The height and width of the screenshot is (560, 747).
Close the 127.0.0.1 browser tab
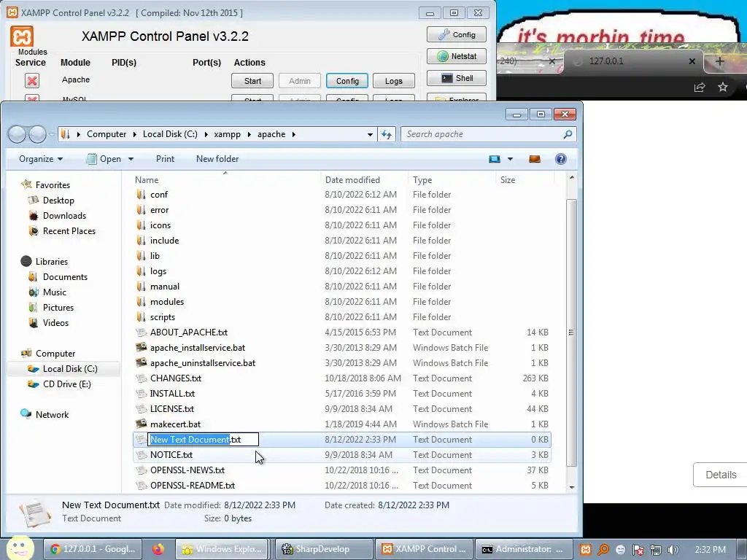click(692, 61)
